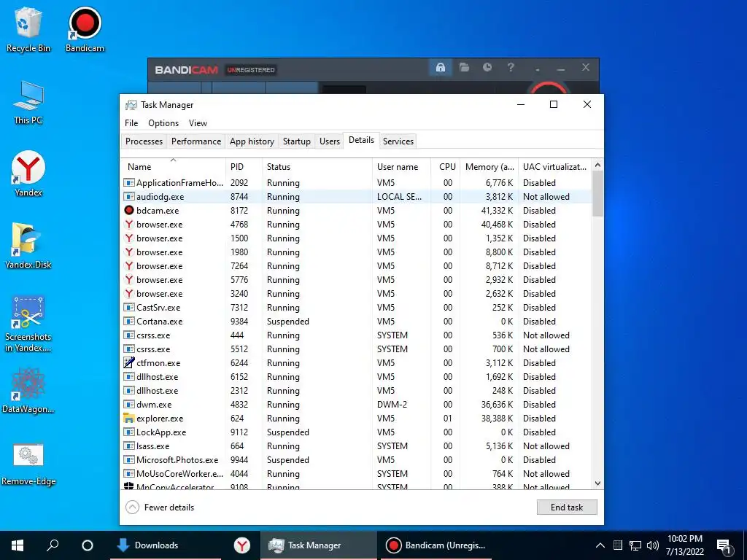Sort by UAC virtualization column header
The width and height of the screenshot is (747, 560).
[x=554, y=167]
